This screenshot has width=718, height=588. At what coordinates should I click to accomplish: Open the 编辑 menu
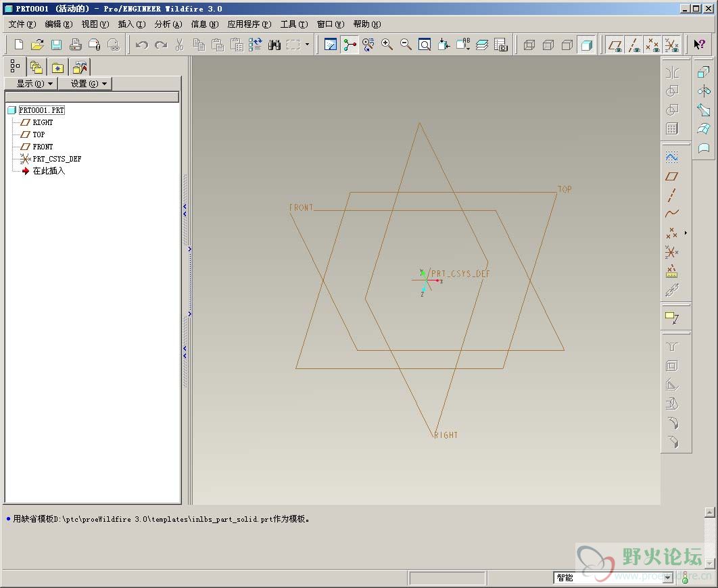coord(59,24)
